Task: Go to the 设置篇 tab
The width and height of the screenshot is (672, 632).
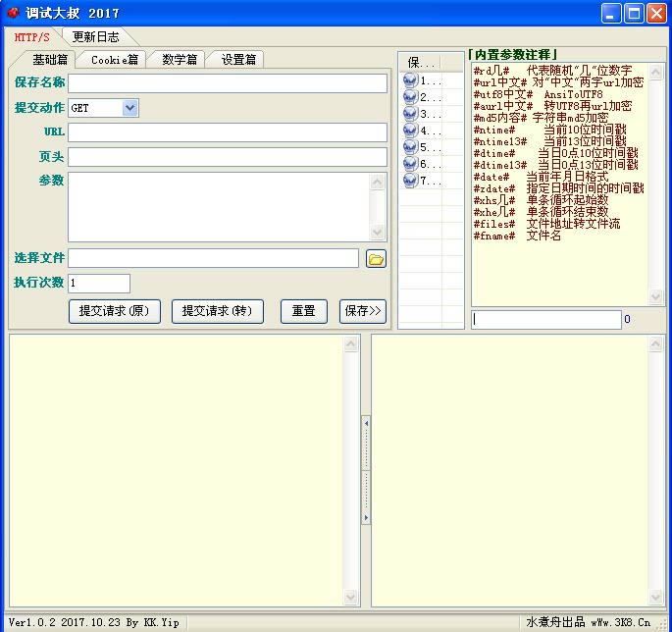Action: (238, 60)
